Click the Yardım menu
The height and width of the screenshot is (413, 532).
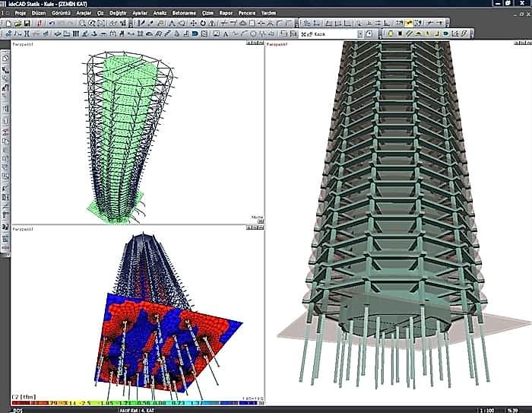(269, 14)
